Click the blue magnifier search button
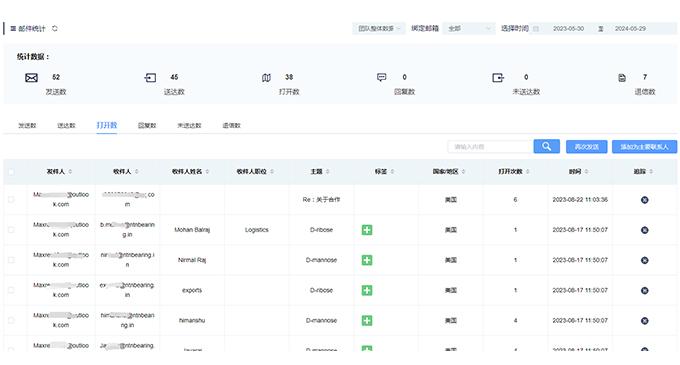 pos(546,147)
